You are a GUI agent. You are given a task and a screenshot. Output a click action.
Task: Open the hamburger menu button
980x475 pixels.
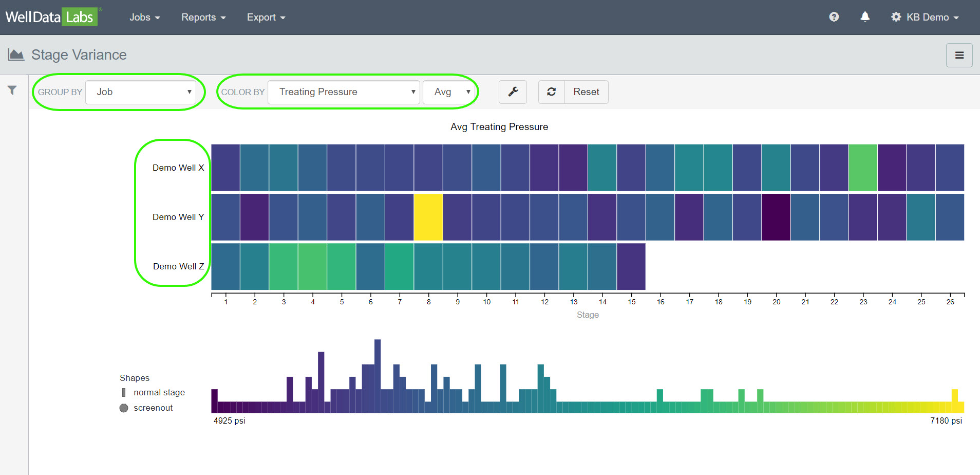pos(959,55)
